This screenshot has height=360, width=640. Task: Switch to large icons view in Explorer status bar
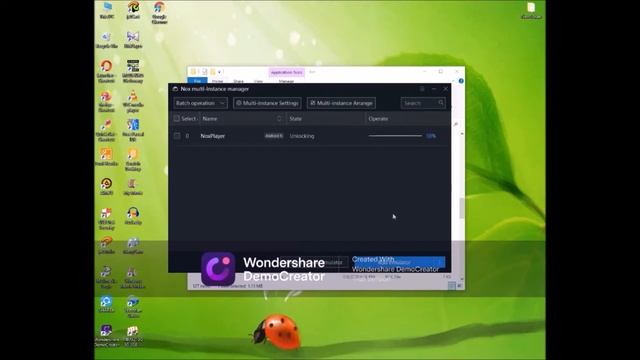click(460, 286)
